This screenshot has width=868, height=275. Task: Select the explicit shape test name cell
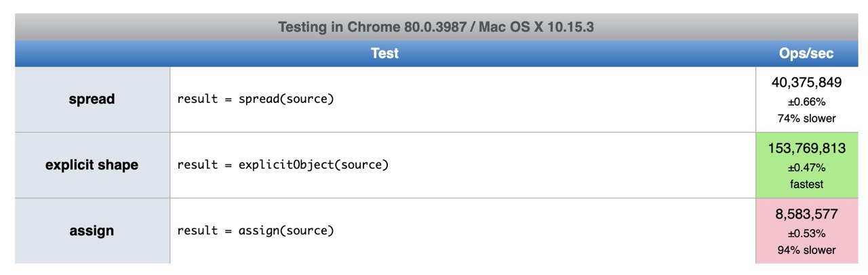[92, 165]
